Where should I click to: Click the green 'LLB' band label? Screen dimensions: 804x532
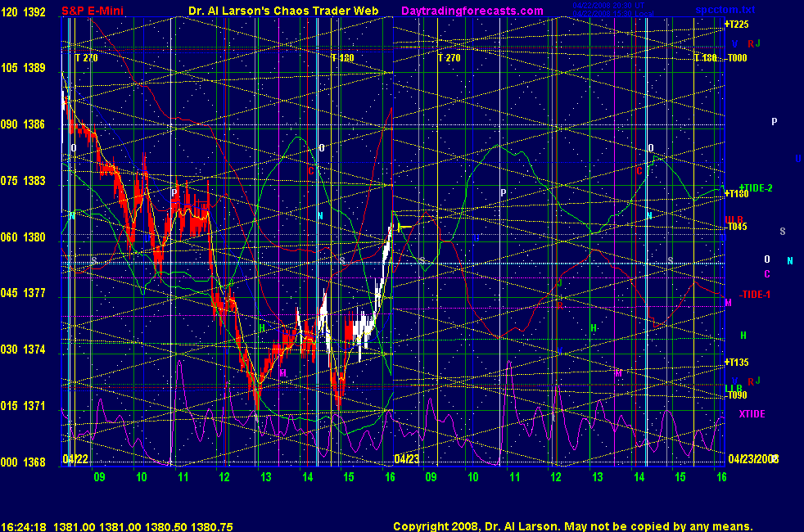734,388
